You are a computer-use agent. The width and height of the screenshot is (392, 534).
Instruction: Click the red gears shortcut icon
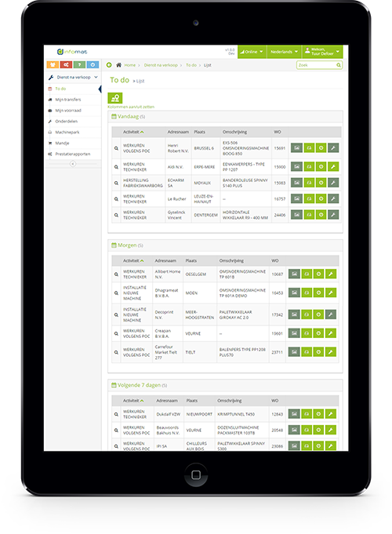(66, 65)
